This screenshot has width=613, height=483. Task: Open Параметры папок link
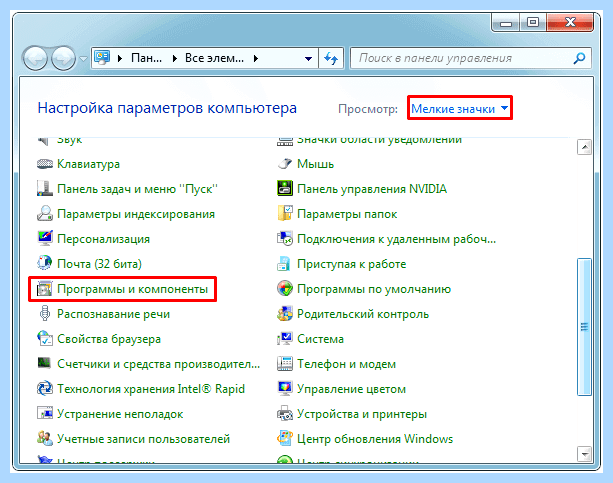click(x=347, y=214)
